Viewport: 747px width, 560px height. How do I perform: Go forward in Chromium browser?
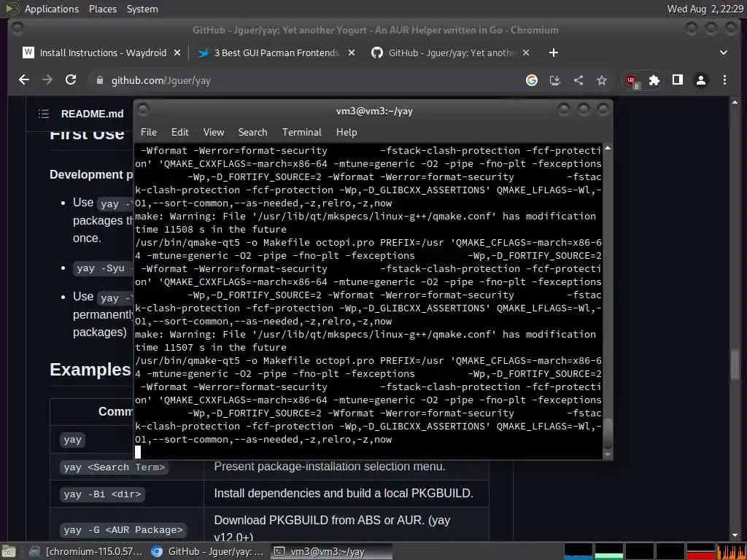point(47,80)
